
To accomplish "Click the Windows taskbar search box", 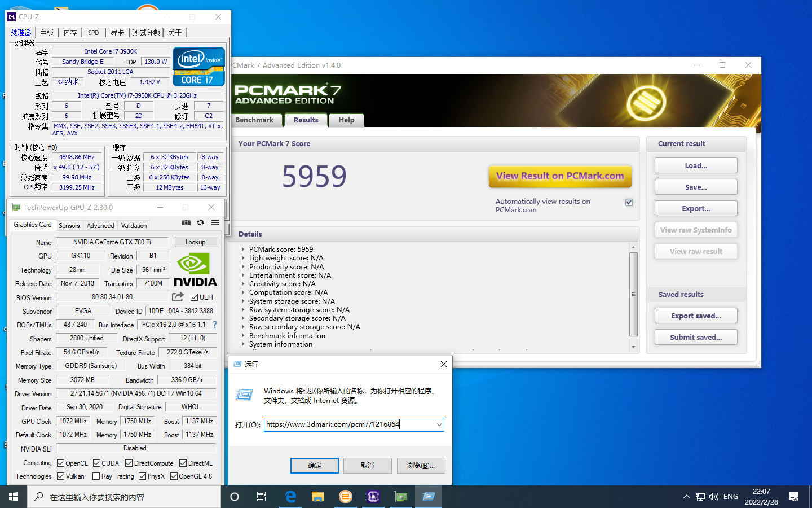I will [x=124, y=497].
